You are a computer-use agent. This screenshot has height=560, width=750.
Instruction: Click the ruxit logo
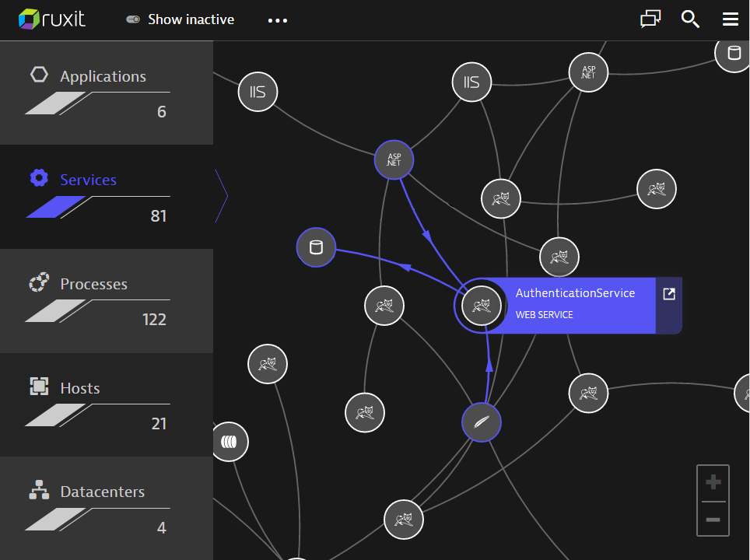click(52, 19)
